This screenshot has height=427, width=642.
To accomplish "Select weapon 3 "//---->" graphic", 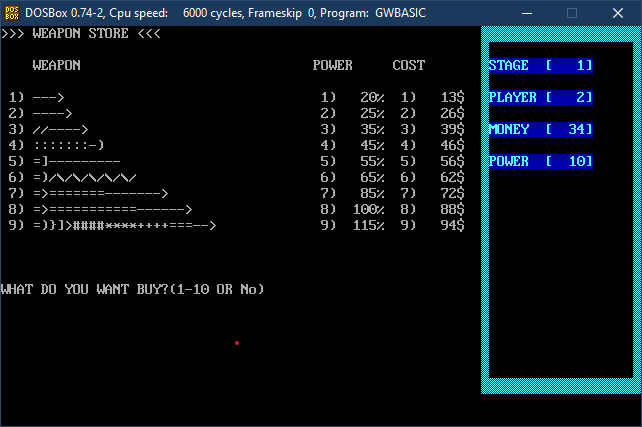I will click(61, 129).
